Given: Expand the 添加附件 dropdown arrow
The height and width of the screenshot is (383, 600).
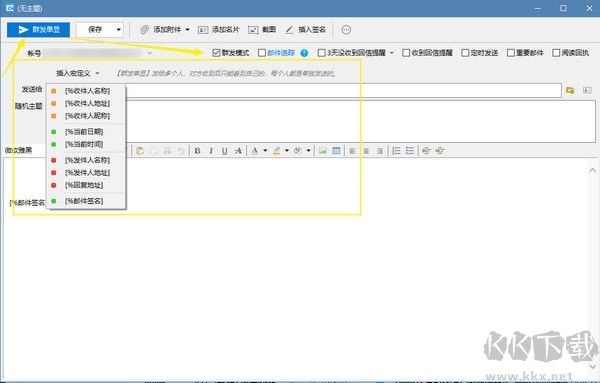Looking at the screenshot, I should point(188,29).
